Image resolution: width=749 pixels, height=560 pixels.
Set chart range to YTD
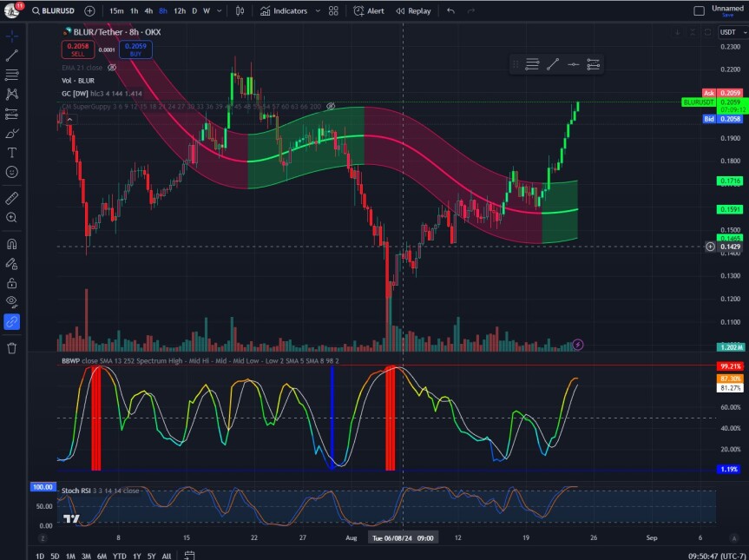pyautogui.click(x=120, y=556)
